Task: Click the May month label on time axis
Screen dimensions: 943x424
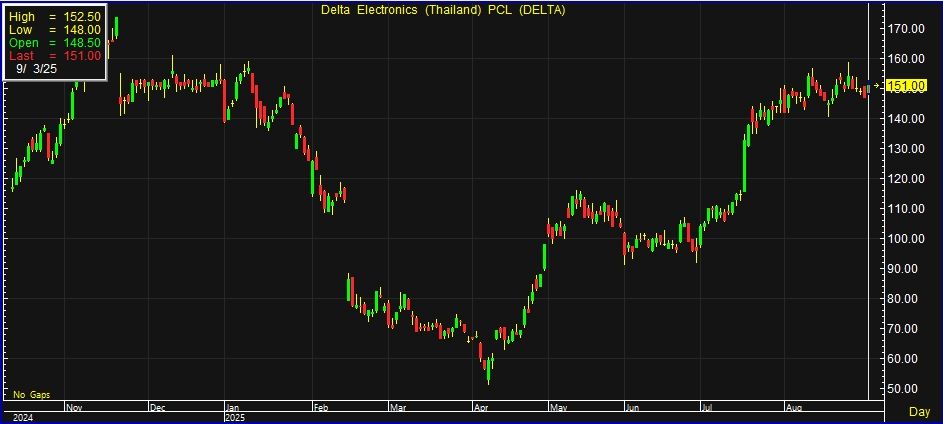Action: [x=559, y=408]
